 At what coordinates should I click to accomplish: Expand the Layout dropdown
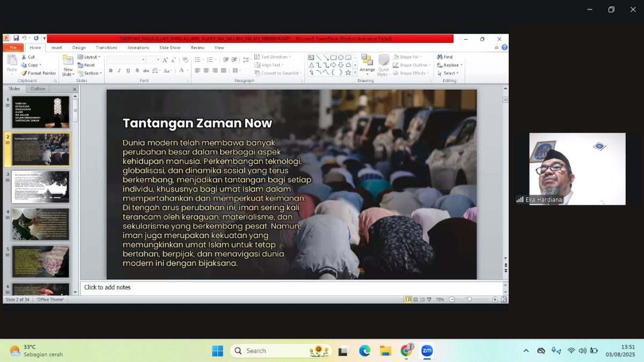click(90, 57)
